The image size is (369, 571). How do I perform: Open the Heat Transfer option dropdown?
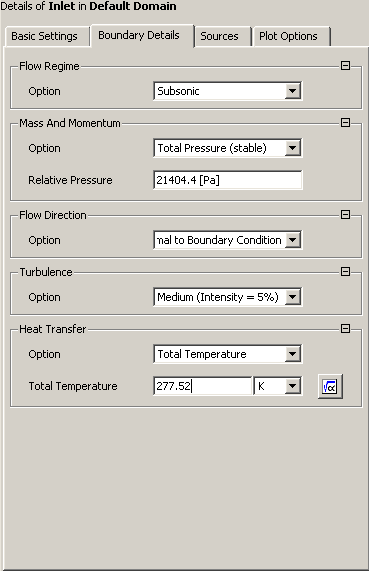(x=227, y=354)
